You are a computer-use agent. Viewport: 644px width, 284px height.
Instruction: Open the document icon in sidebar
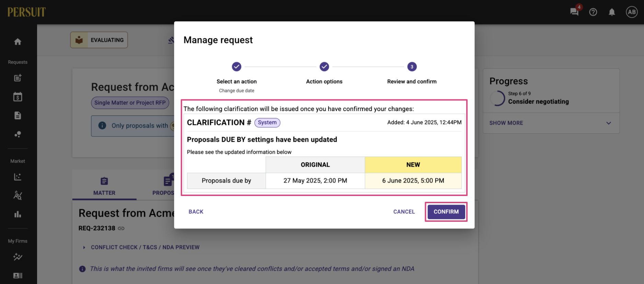(x=18, y=116)
